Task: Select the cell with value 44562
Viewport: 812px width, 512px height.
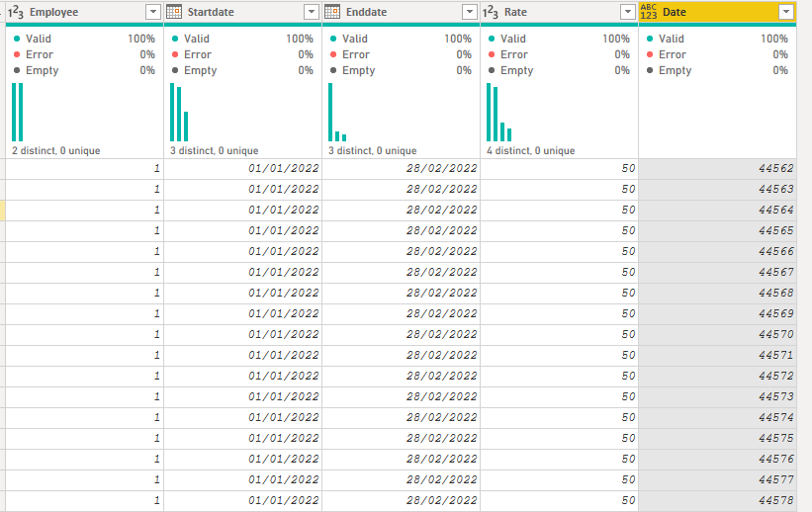Action: click(x=717, y=169)
